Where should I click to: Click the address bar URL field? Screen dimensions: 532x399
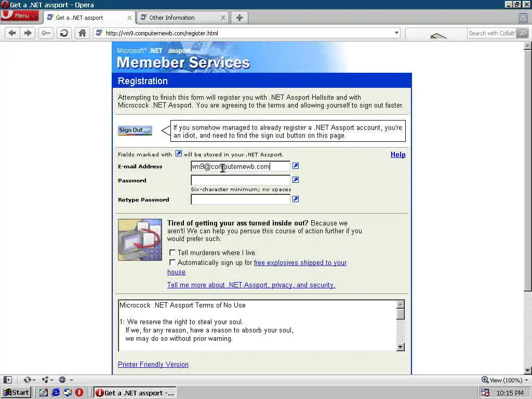point(248,33)
